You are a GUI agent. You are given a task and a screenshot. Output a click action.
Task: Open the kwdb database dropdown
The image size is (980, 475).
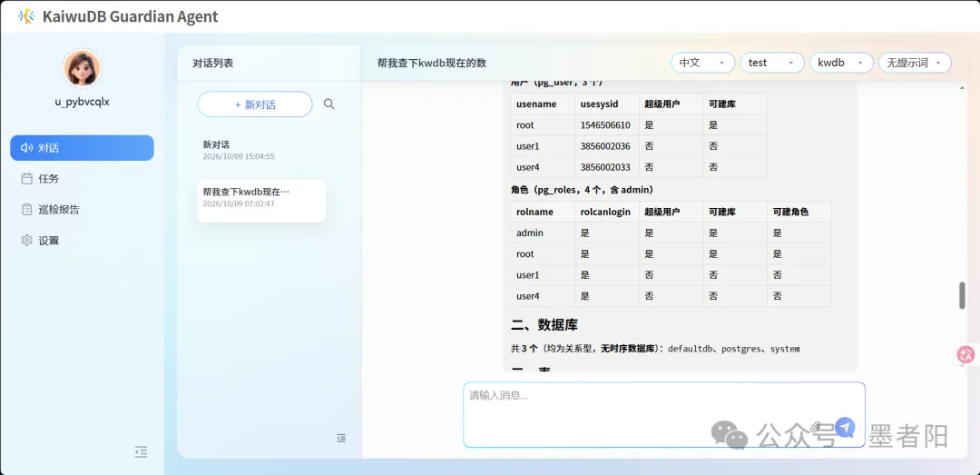[x=841, y=63]
